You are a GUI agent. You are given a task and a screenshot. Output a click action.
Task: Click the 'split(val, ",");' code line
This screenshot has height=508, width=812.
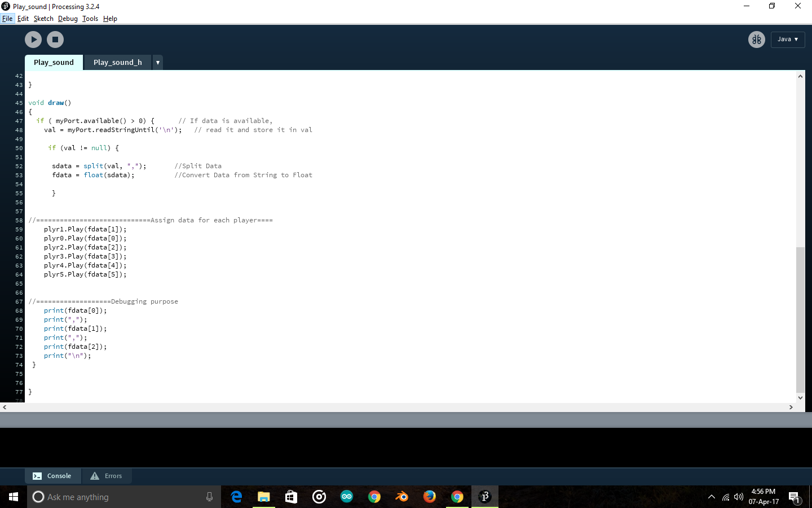click(99, 166)
